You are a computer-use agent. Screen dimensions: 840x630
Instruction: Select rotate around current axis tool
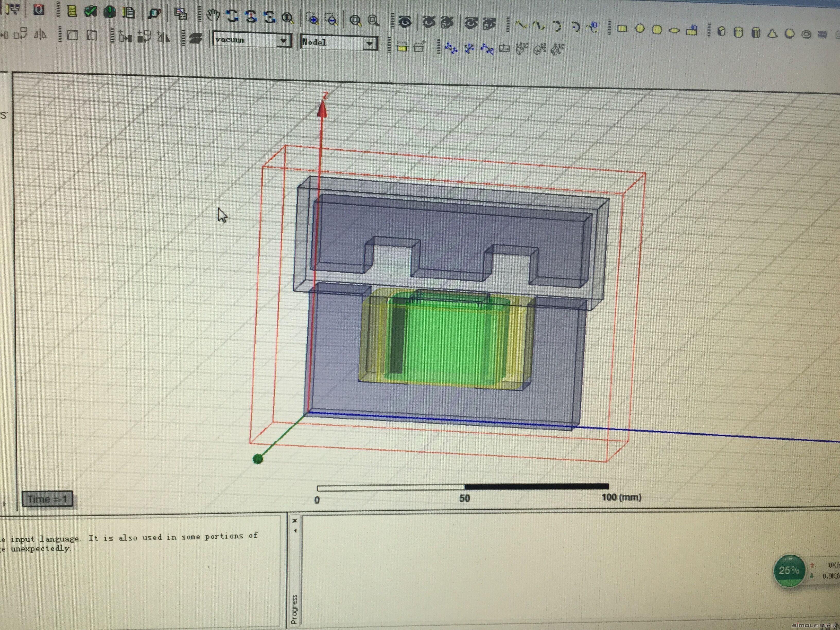coord(251,17)
